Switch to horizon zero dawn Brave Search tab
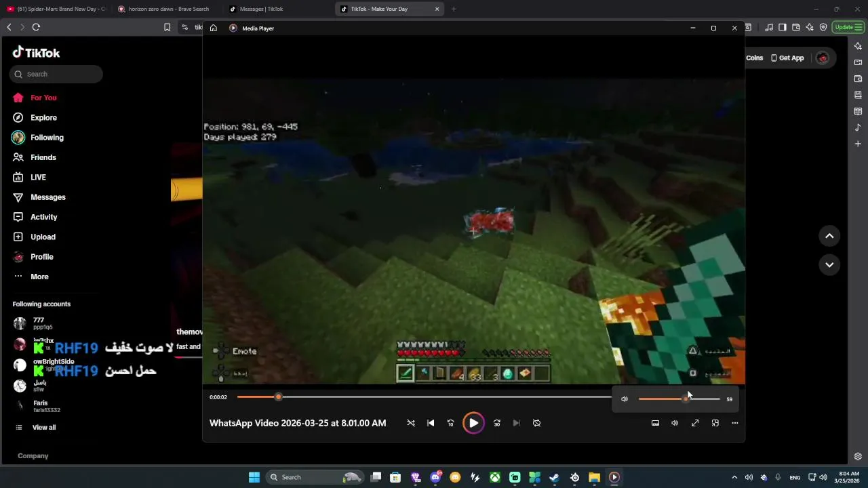The width and height of the screenshot is (868, 488). pos(167,9)
